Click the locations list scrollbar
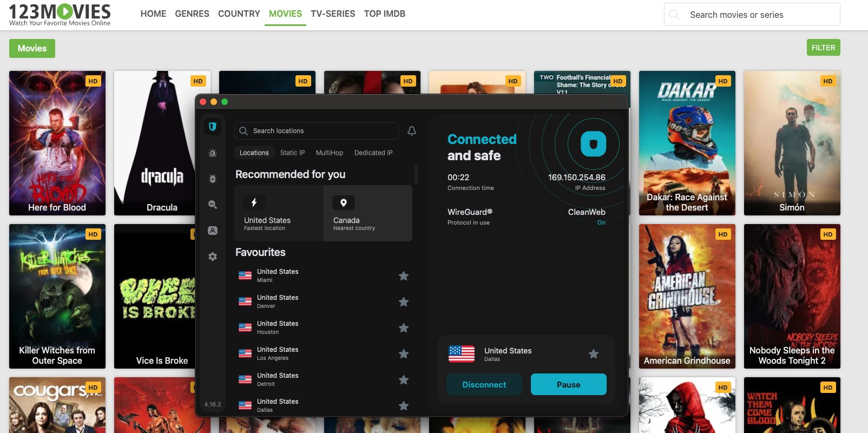868x433 pixels. coord(416,175)
